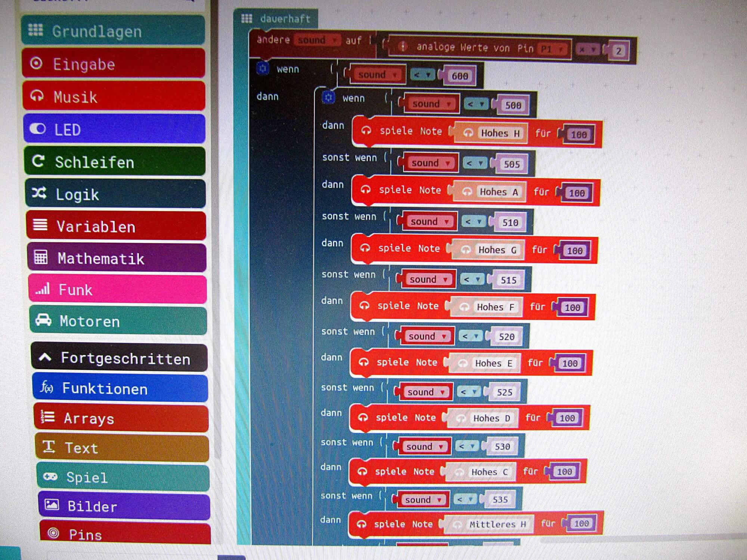The width and height of the screenshot is (747, 560).
Task: Collapse the Fortgeschritten section chevron
Action: 45,357
